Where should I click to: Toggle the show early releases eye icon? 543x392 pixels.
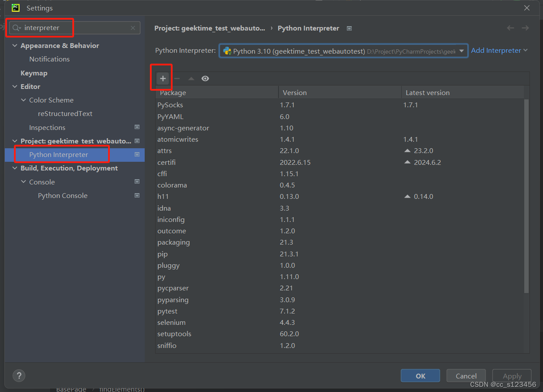205,78
